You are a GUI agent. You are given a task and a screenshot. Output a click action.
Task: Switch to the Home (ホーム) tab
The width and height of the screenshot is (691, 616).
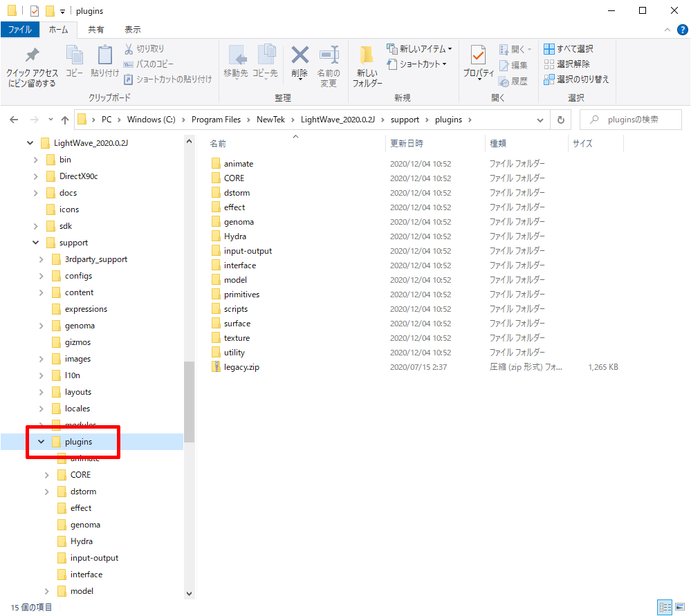(58, 30)
